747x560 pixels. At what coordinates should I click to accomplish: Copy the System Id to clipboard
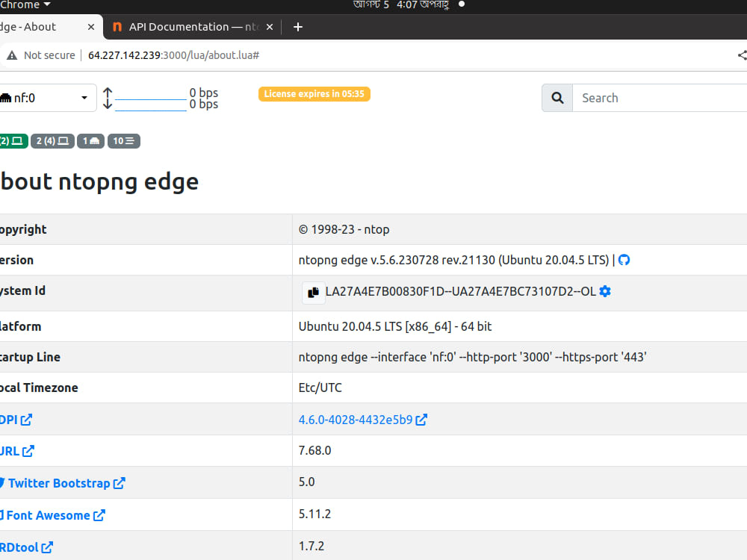pyautogui.click(x=313, y=293)
